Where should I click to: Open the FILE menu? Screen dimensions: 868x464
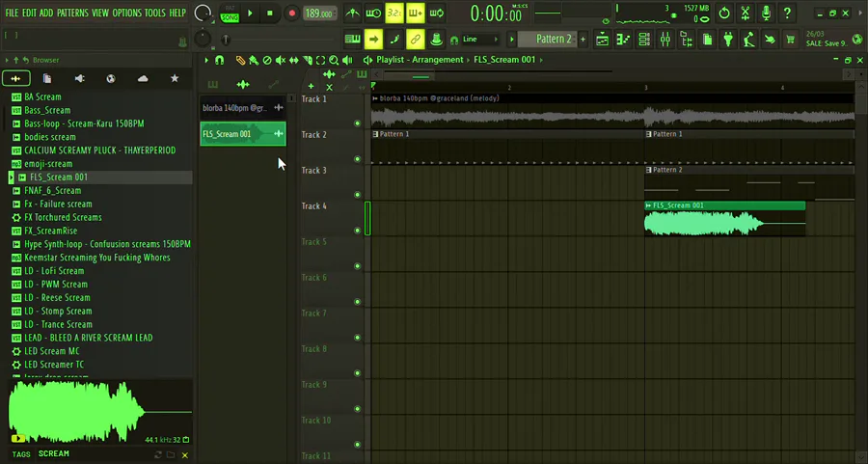(x=12, y=13)
